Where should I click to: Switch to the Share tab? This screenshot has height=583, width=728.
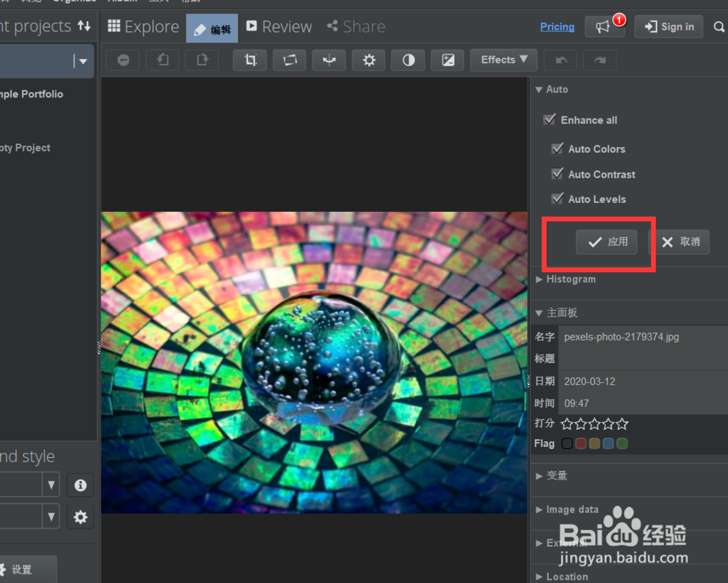356,26
